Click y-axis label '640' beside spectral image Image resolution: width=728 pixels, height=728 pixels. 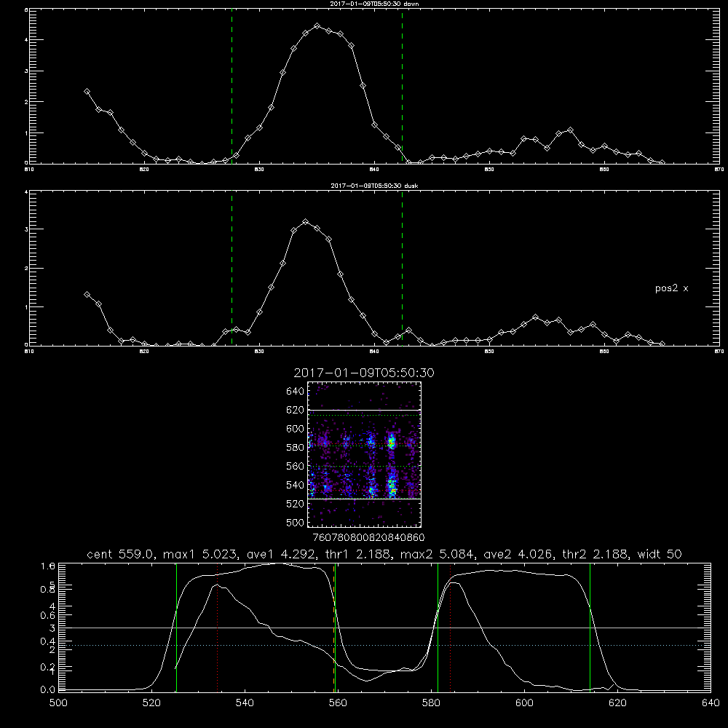click(x=295, y=392)
